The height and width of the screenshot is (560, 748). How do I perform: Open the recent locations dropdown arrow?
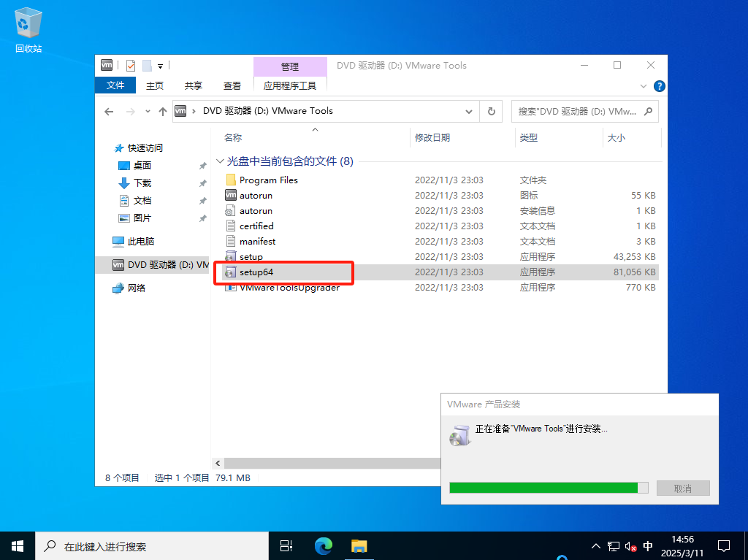click(148, 112)
